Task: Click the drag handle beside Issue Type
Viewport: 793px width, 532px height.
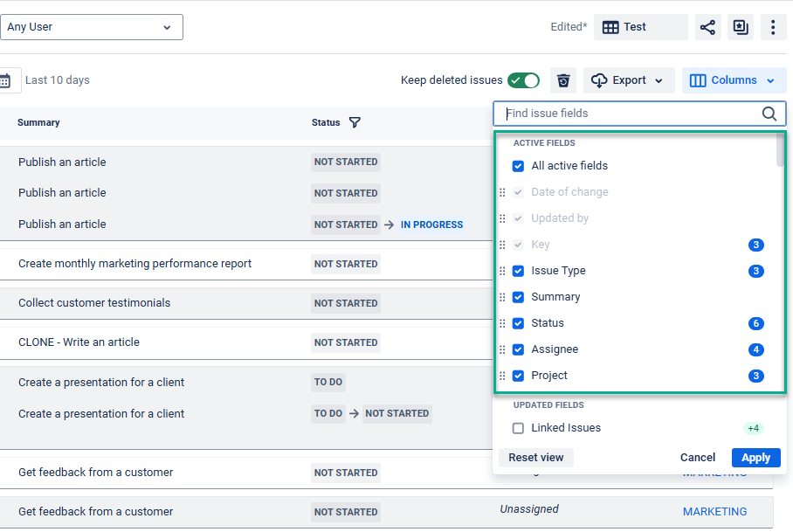Action: (502, 271)
